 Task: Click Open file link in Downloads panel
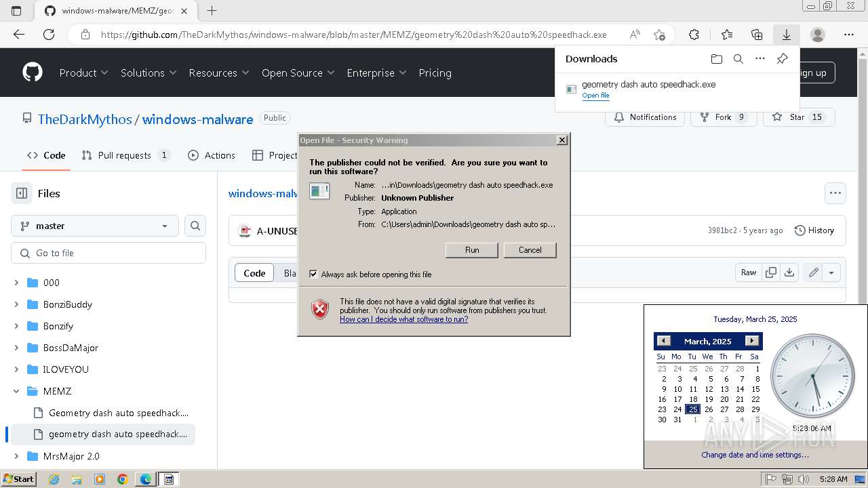[x=595, y=96]
